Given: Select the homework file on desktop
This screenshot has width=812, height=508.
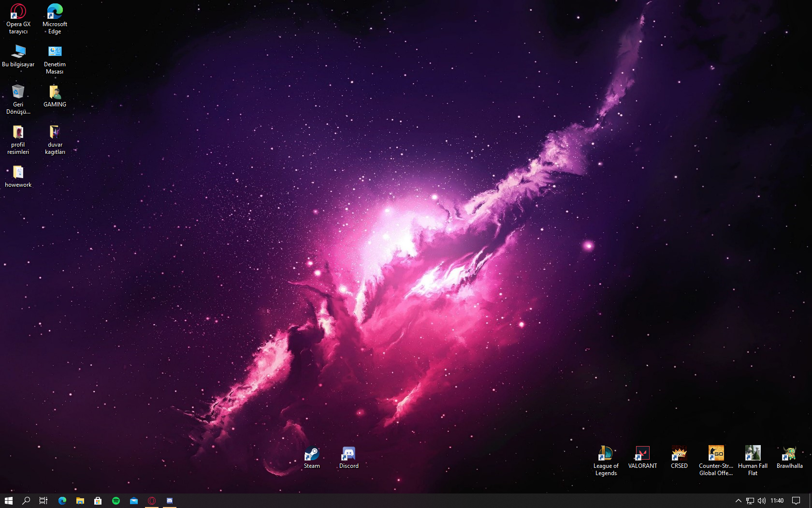Looking at the screenshot, I should coord(18,177).
